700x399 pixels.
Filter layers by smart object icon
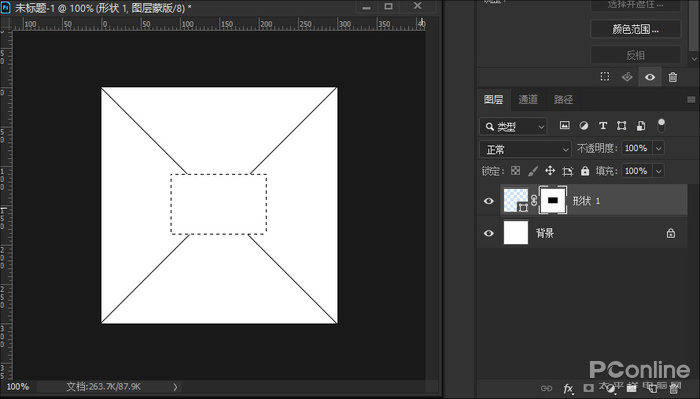(641, 125)
